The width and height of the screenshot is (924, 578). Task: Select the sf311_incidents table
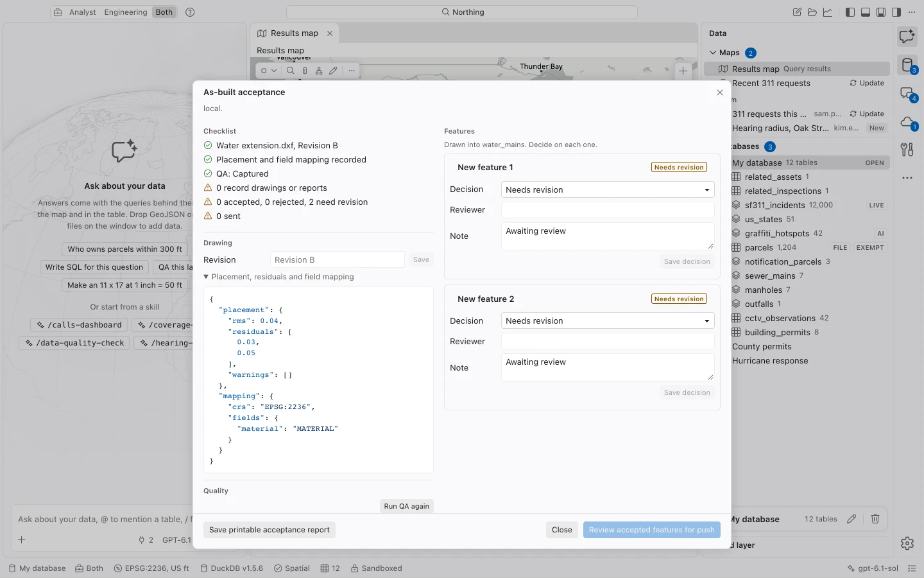[810, 206]
